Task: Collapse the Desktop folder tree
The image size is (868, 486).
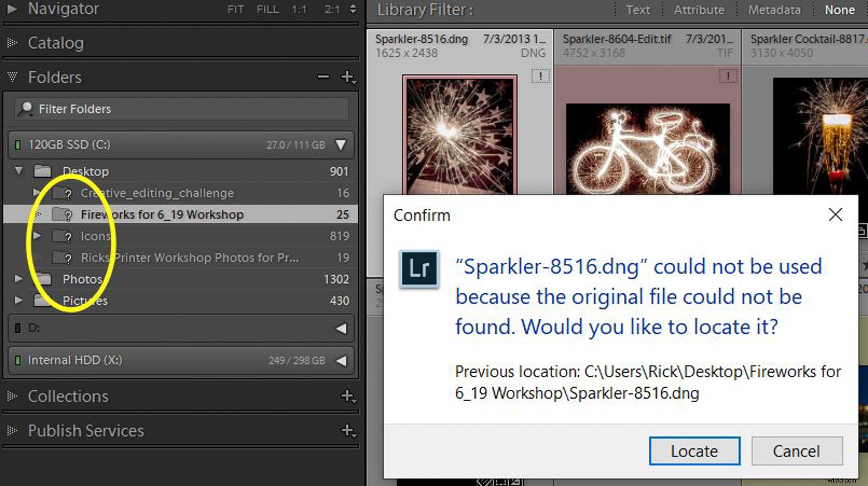Action: 18,171
